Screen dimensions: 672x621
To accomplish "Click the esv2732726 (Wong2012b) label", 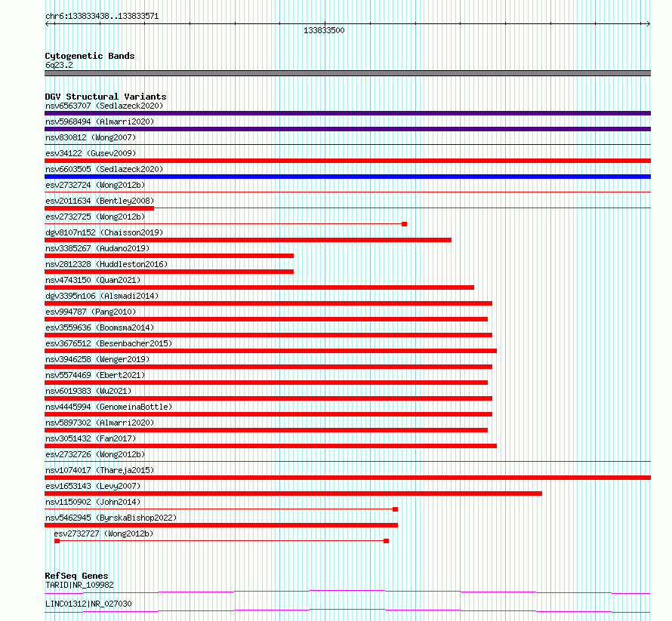I will pyautogui.click(x=95, y=454).
